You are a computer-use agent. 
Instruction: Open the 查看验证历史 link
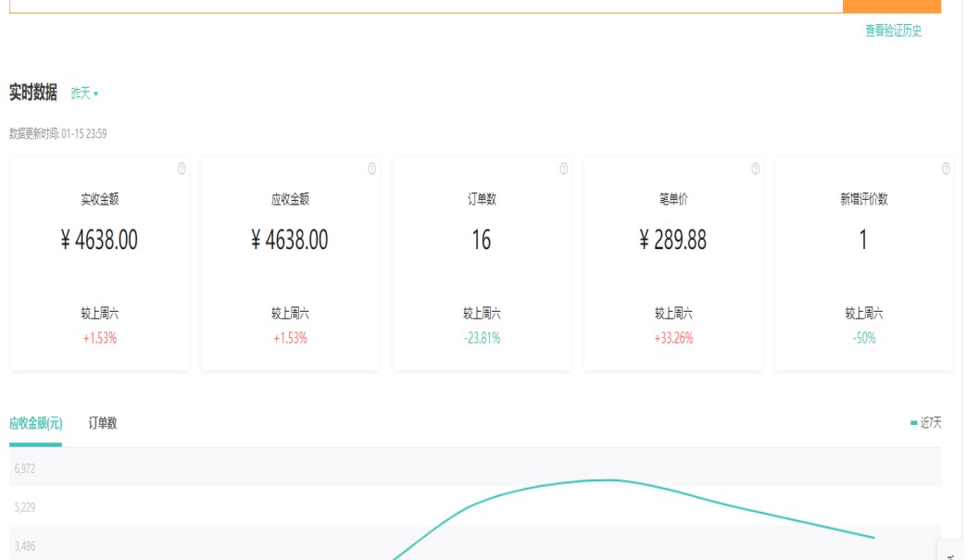point(893,31)
